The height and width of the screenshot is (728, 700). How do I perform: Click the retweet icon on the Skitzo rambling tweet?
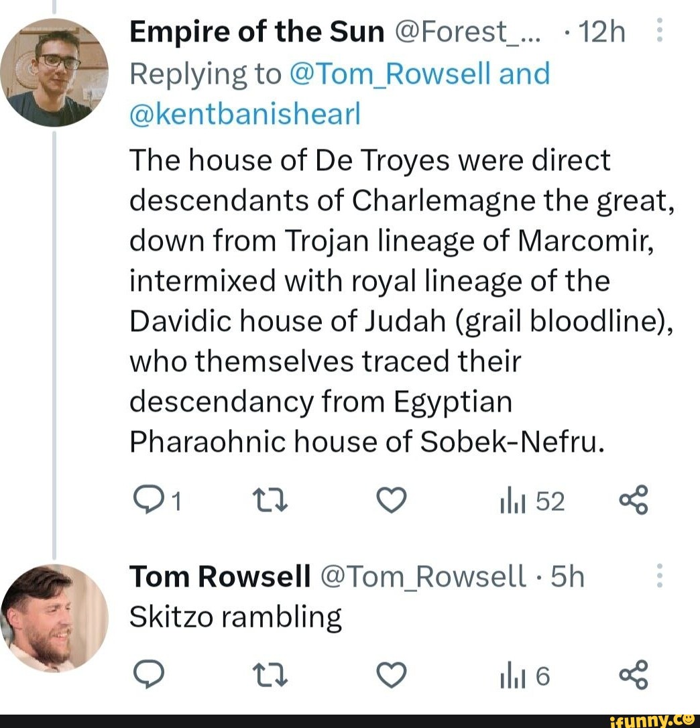point(270,676)
